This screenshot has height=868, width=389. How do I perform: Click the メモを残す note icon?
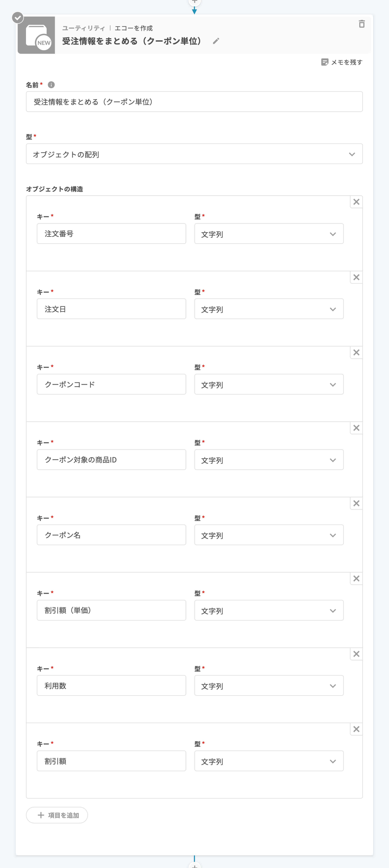coord(325,62)
